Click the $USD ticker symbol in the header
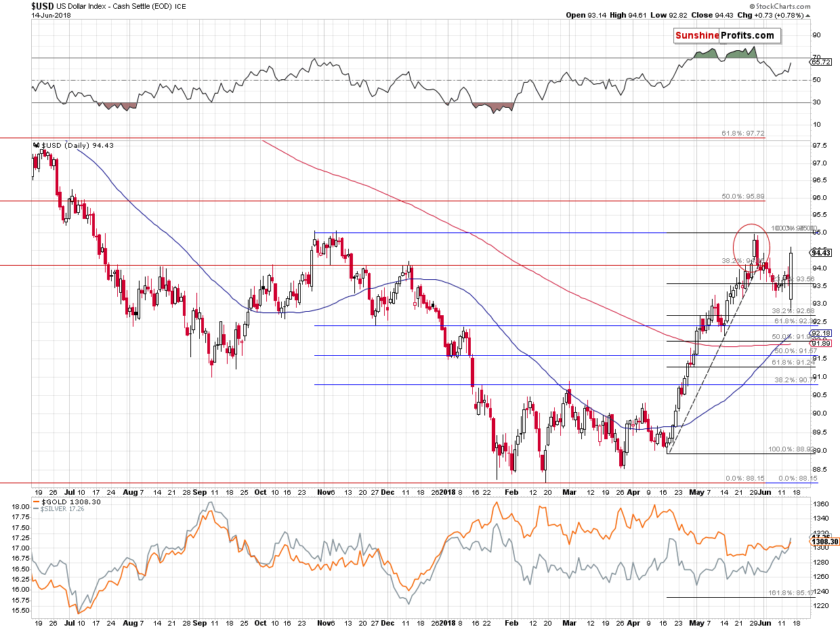This screenshot has height=629, width=840. coord(43,5)
